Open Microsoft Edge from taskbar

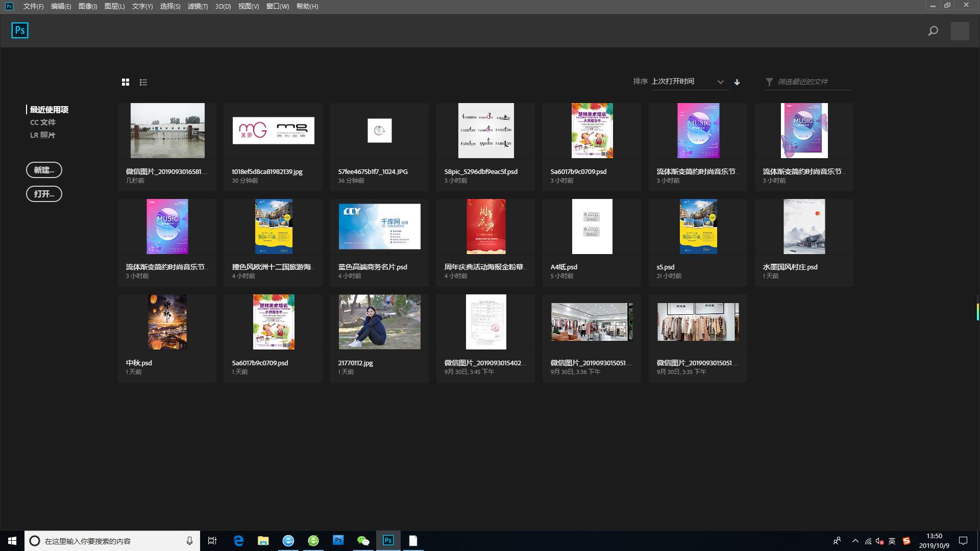(238, 541)
